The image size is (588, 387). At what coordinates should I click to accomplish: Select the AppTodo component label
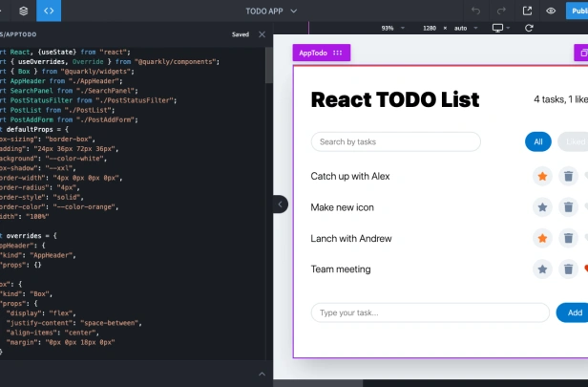click(x=322, y=53)
